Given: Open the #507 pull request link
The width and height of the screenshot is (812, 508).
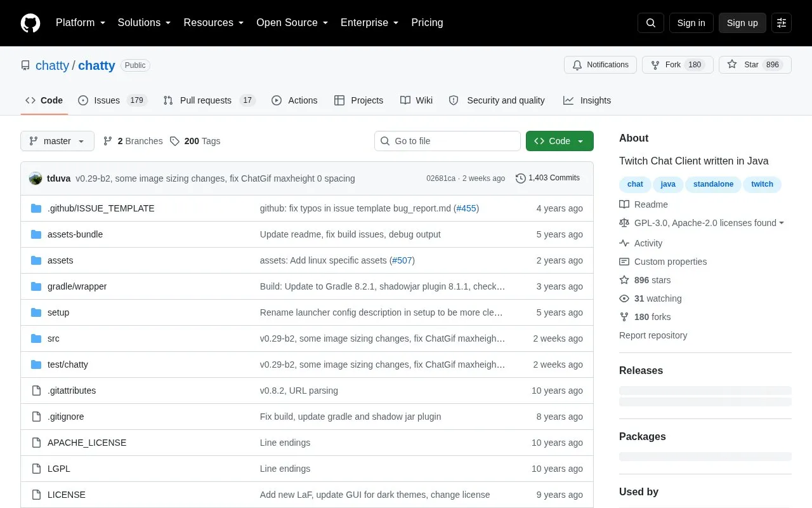Looking at the screenshot, I should [x=402, y=260].
